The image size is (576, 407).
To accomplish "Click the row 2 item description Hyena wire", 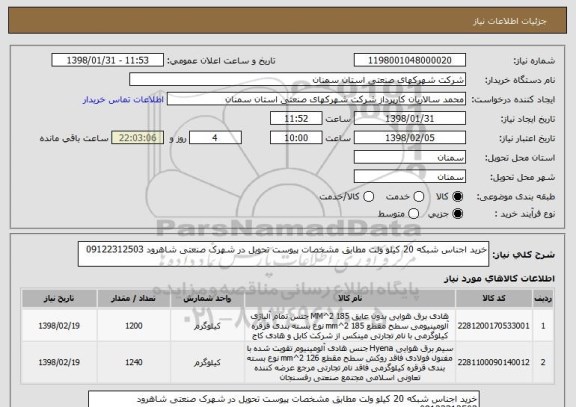I will point(350,363).
